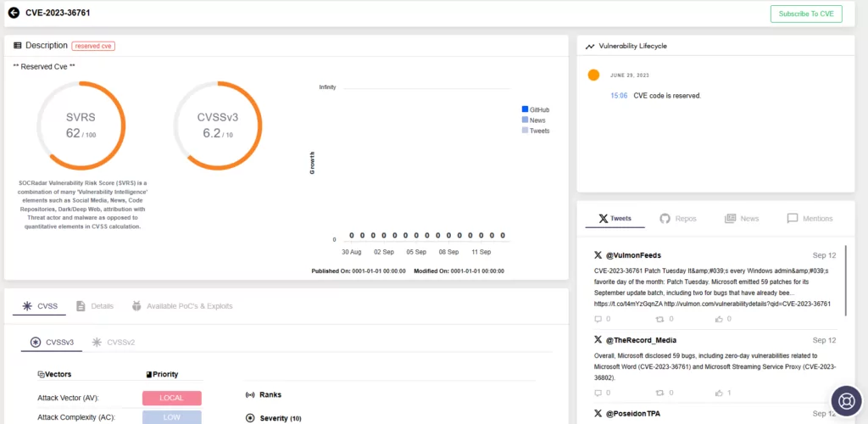Click the Ranks signal icon

coord(250,394)
